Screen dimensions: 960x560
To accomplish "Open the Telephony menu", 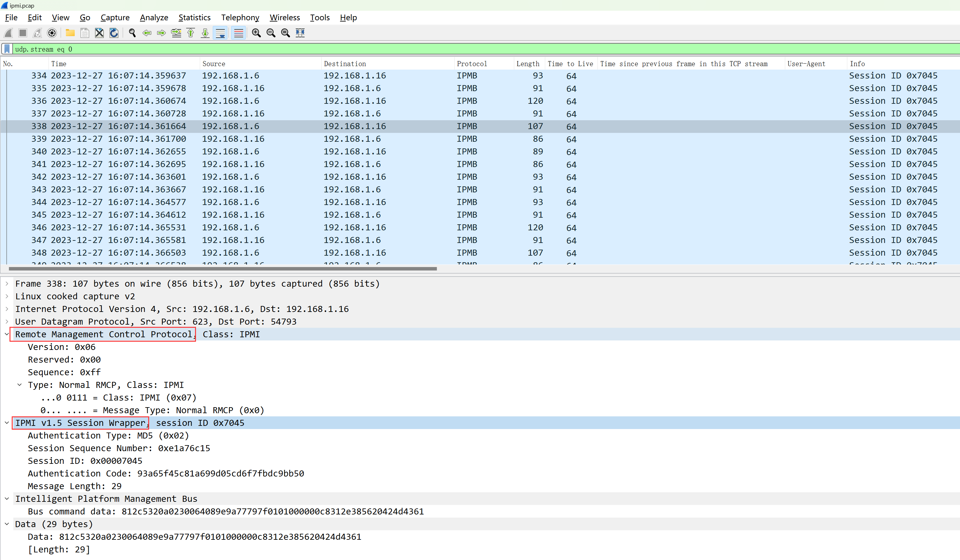I will 240,17.
